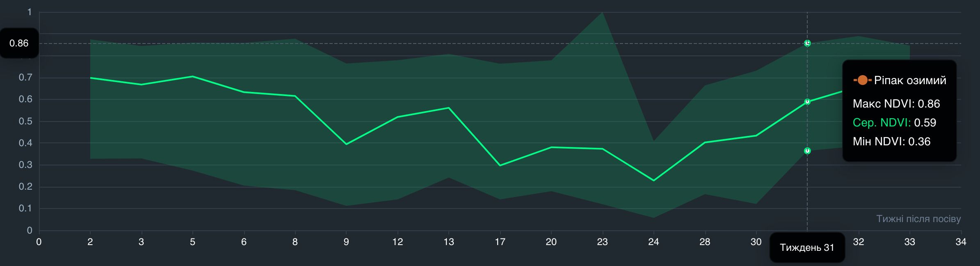980x266 pixels.
Task: Select the Мін NDVI: 0.36 tooltip row
Action: click(x=891, y=142)
